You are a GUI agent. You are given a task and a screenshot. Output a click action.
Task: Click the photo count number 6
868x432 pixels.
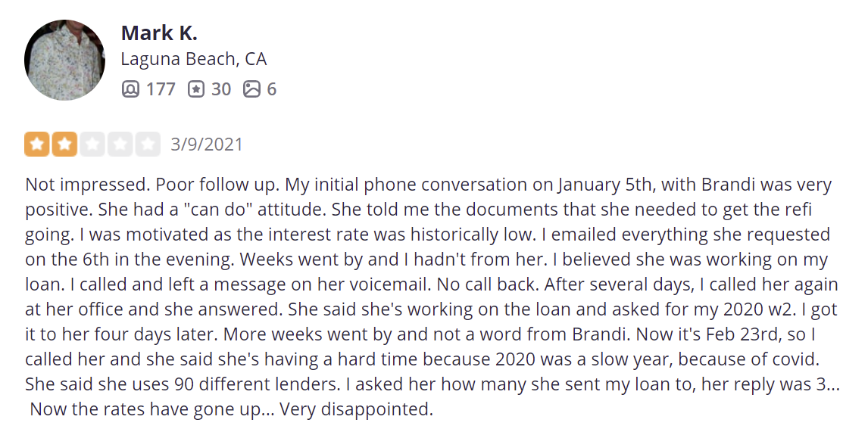271,89
